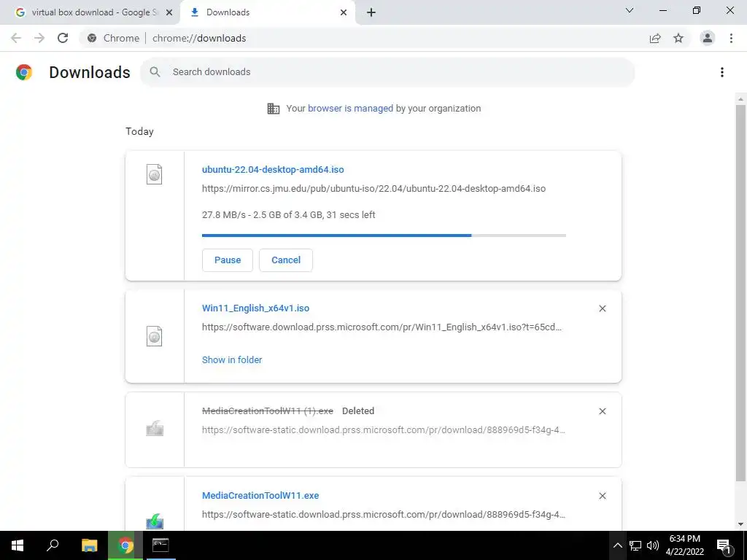Click the Chrome taskbar icon
Image resolution: width=747 pixels, height=560 pixels.
point(125,545)
